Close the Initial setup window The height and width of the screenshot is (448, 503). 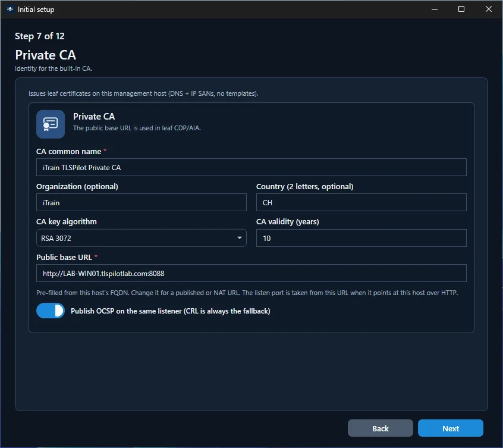488,9
